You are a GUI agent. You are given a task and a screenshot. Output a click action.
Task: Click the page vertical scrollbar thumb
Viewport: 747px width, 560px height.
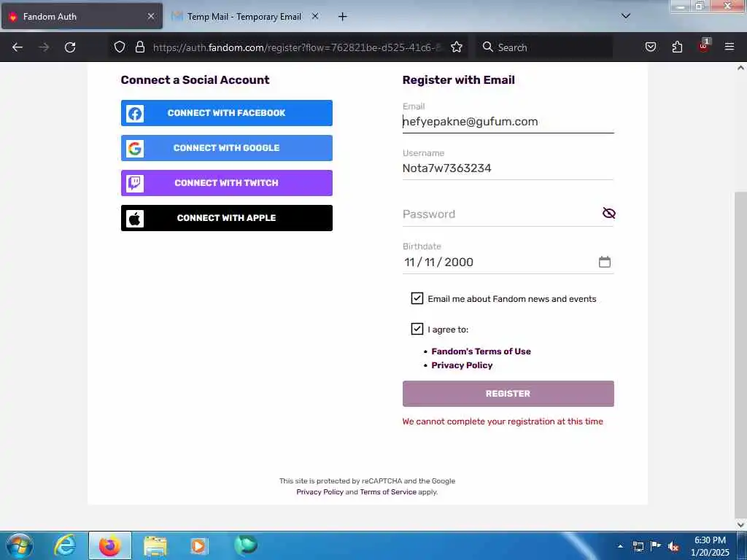(740, 355)
